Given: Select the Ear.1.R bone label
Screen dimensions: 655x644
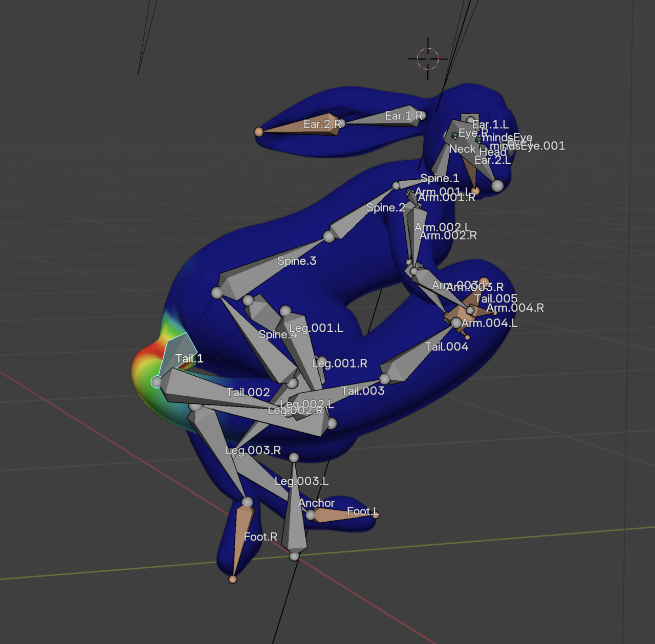Looking at the screenshot, I should pos(404,116).
